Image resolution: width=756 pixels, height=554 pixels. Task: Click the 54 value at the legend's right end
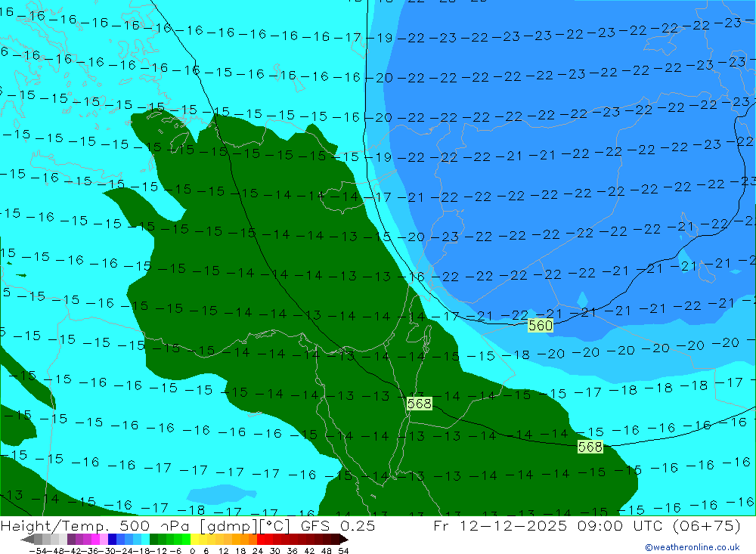[343, 551]
